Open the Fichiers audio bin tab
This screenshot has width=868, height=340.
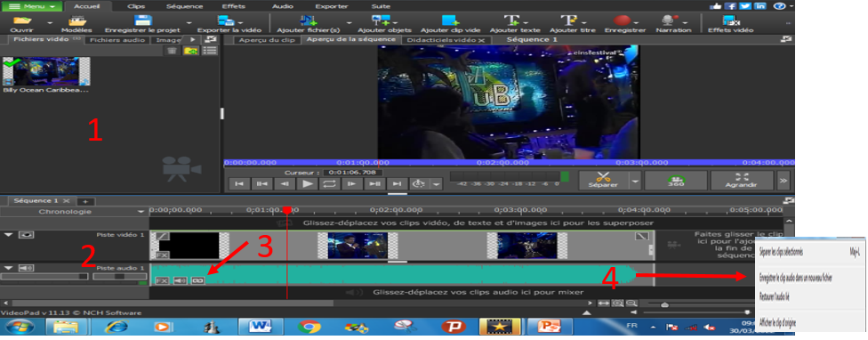117,40
